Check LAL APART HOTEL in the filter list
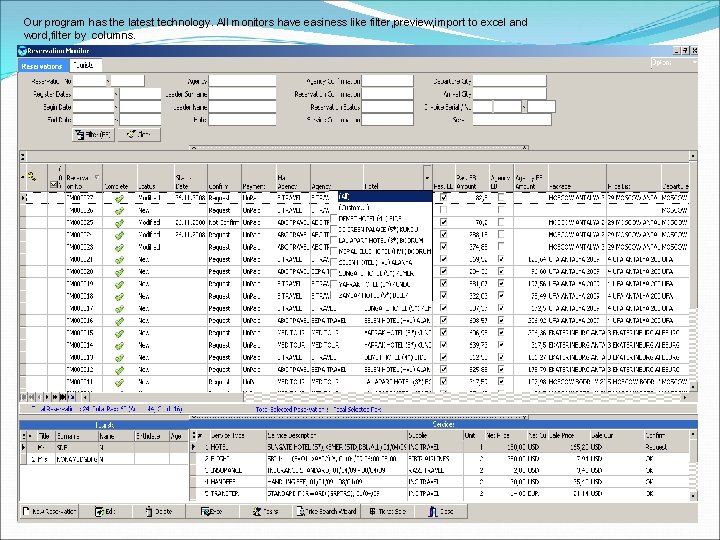 (x=334, y=240)
